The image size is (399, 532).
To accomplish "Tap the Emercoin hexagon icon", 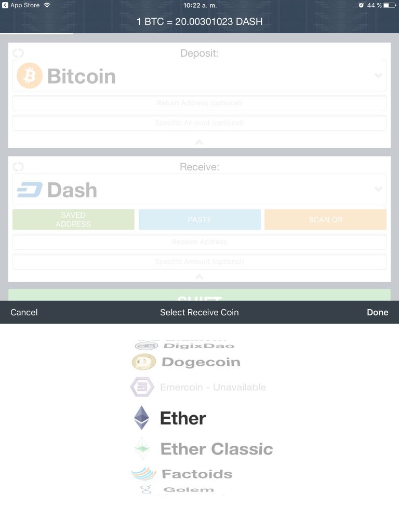I will point(142,387).
